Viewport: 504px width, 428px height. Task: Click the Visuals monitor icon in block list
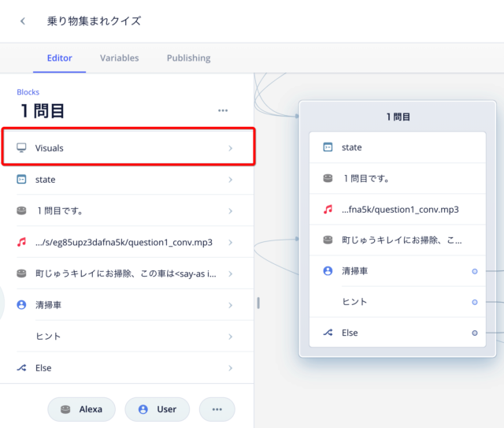pyautogui.click(x=21, y=147)
